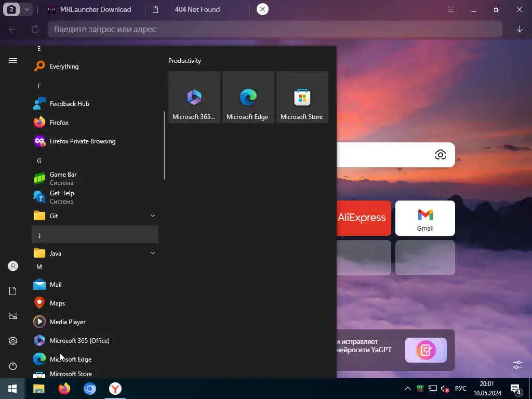This screenshot has height=399, width=532.
Task: Click the Productivity group title
Action: (x=184, y=61)
